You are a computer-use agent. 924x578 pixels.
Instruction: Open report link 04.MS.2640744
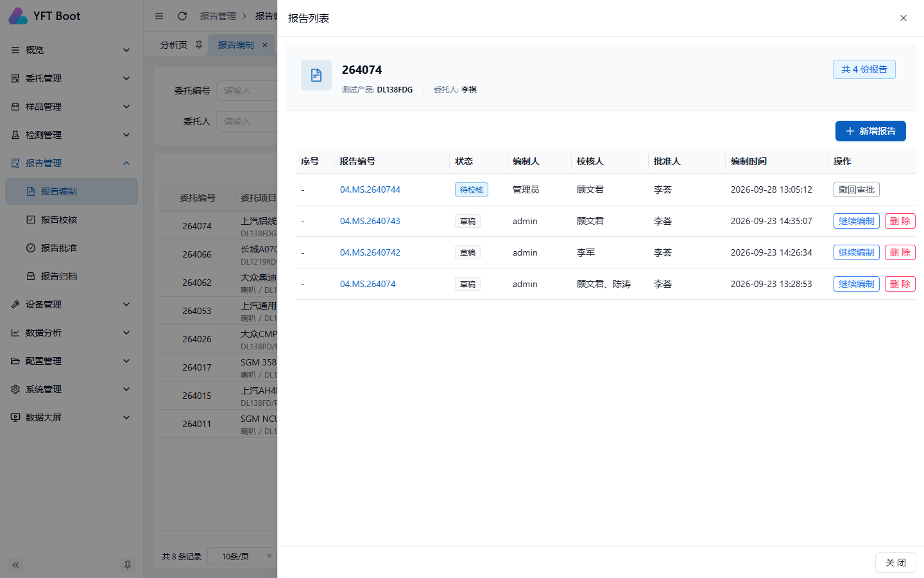click(370, 189)
